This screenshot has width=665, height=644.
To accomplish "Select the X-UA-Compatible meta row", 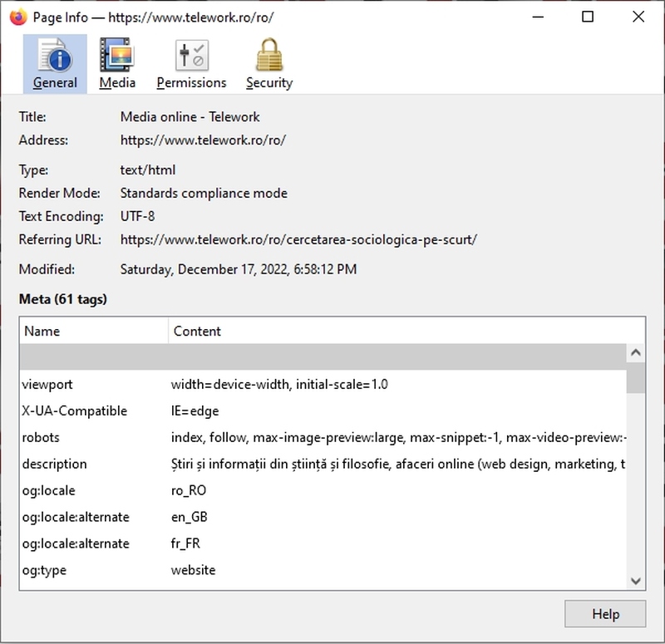I will (323, 410).
